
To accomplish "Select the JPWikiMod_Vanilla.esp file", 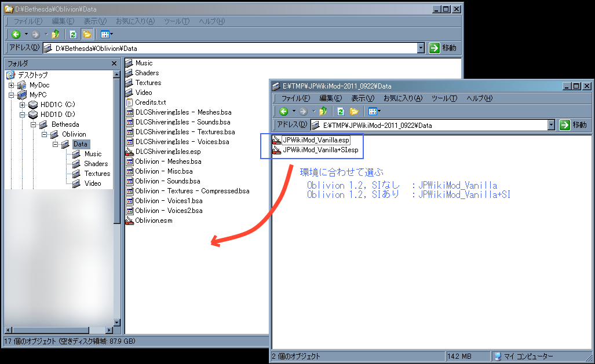I will [315, 141].
